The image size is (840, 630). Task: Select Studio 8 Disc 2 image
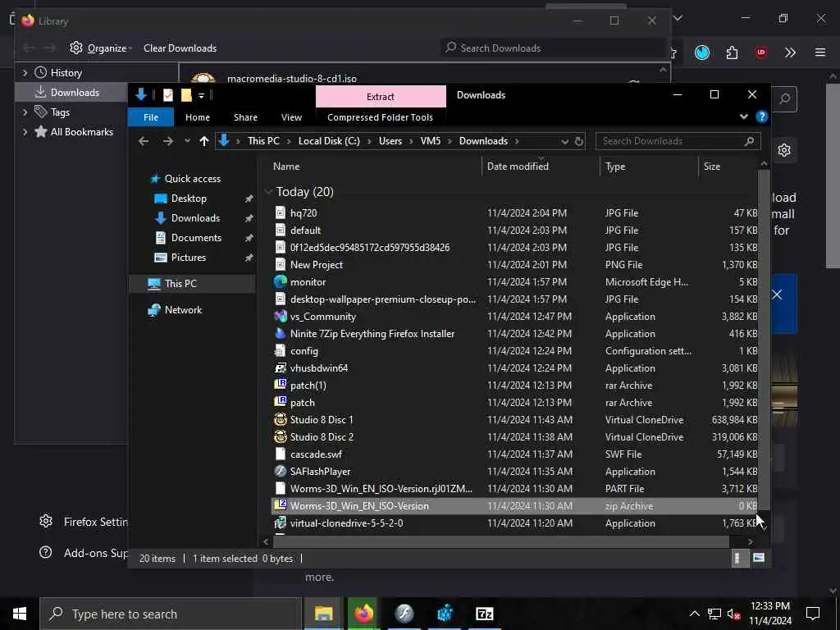point(515,436)
